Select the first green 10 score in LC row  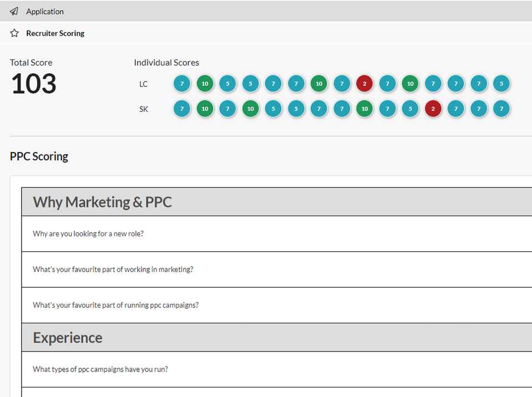tap(205, 83)
